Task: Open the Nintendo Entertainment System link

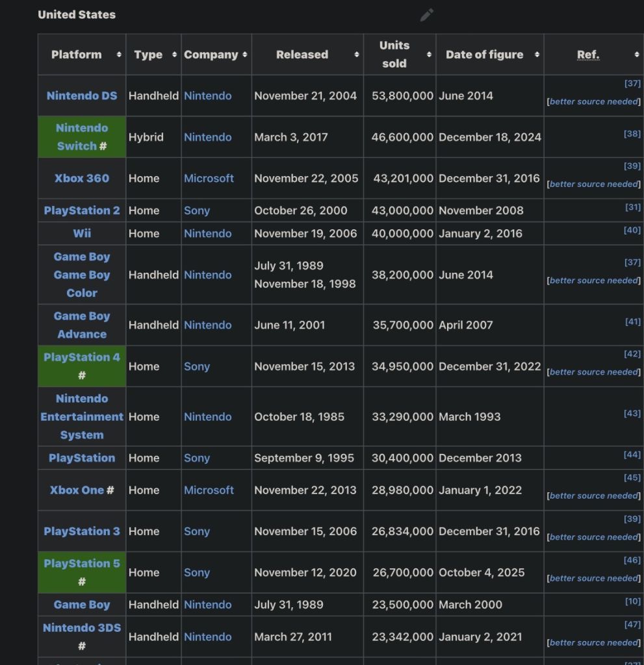Action: tap(82, 416)
